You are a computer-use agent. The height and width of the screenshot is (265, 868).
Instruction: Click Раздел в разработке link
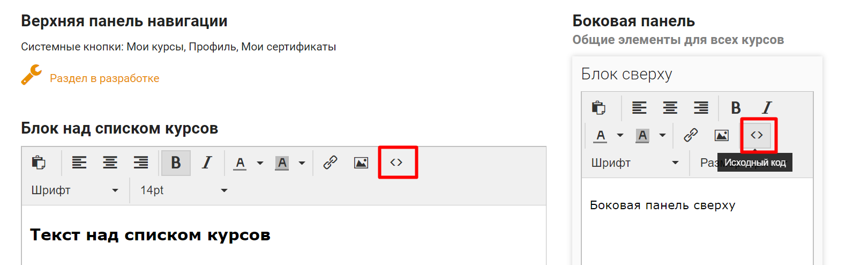click(104, 78)
